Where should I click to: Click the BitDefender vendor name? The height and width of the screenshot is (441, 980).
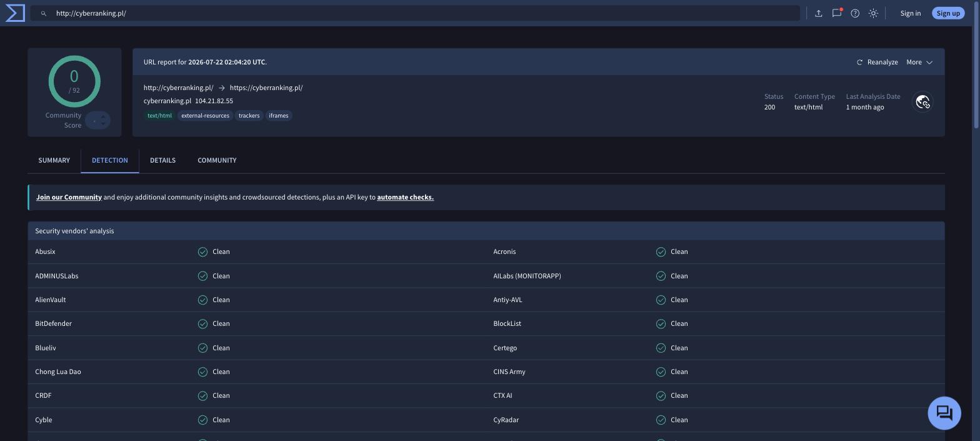(54, 324)
